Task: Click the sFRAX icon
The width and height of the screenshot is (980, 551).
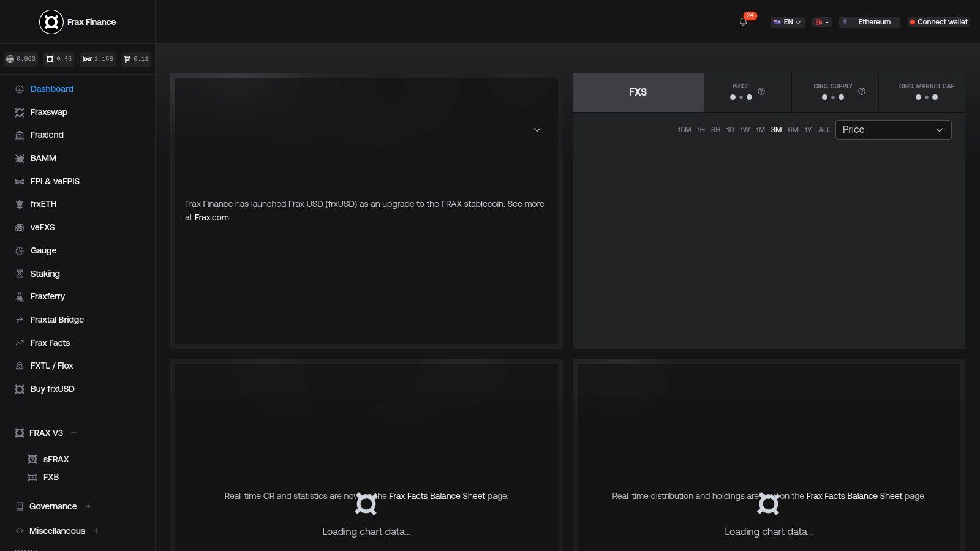Action: [32, 459]
